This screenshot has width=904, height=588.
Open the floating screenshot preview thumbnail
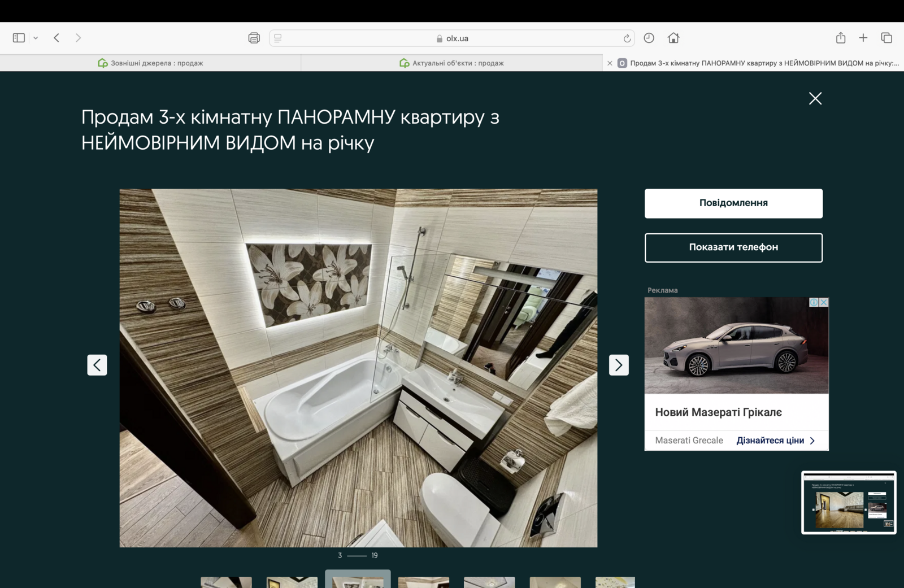click(849, 503)
